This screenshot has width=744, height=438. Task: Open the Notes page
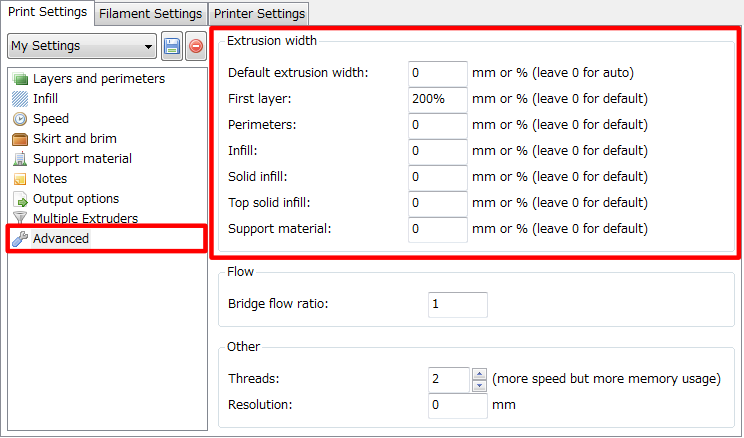pyautogui.click(x=50, y=179)
